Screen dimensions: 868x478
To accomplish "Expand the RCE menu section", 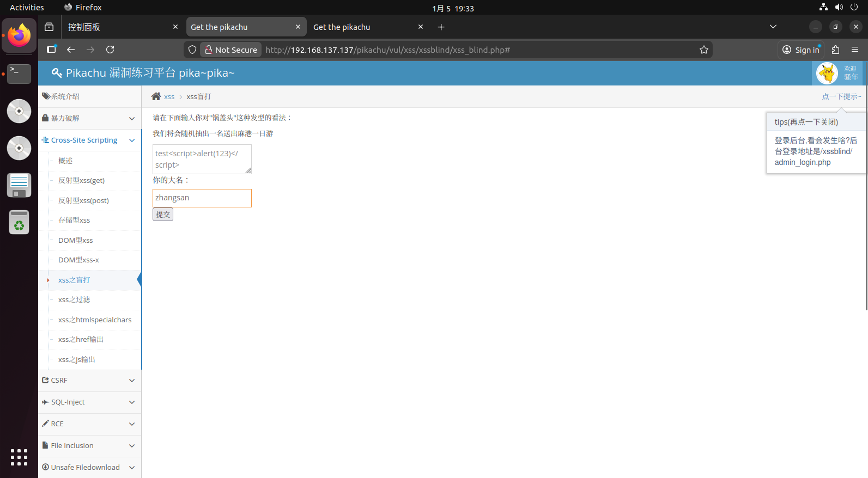I will pos(90,424).
